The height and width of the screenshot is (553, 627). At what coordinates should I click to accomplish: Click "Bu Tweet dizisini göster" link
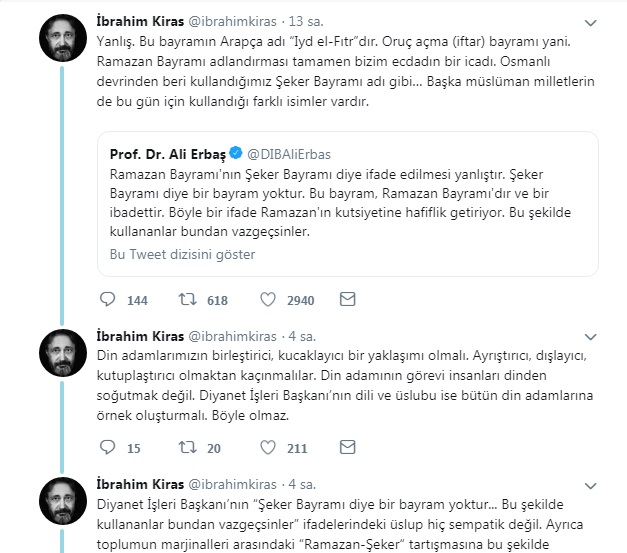coord(182,254)
